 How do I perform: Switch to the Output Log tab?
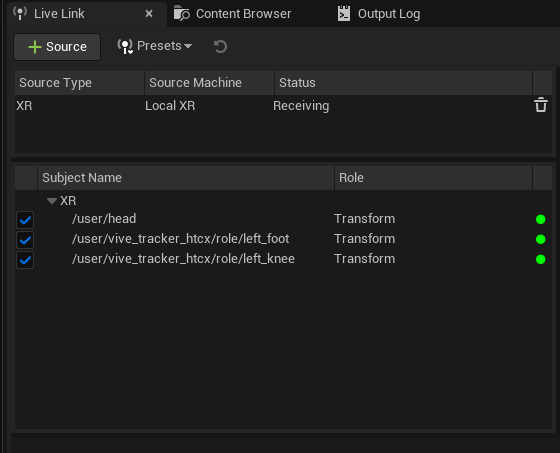click(x=379, y=14)
